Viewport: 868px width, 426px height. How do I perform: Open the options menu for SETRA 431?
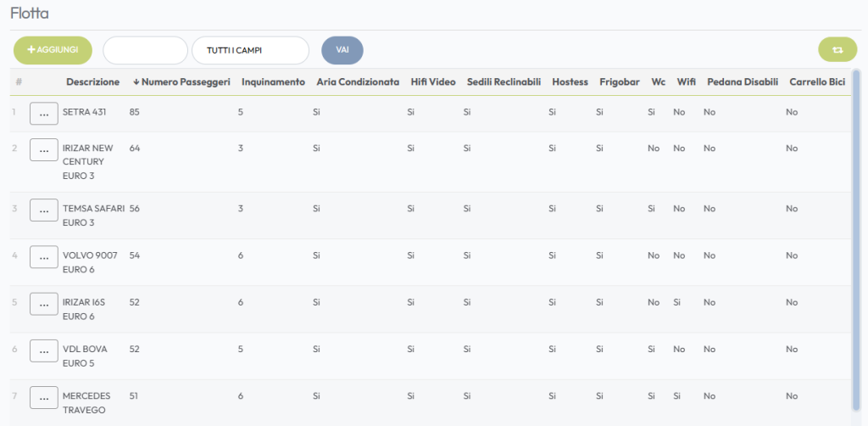click(44, 114)
